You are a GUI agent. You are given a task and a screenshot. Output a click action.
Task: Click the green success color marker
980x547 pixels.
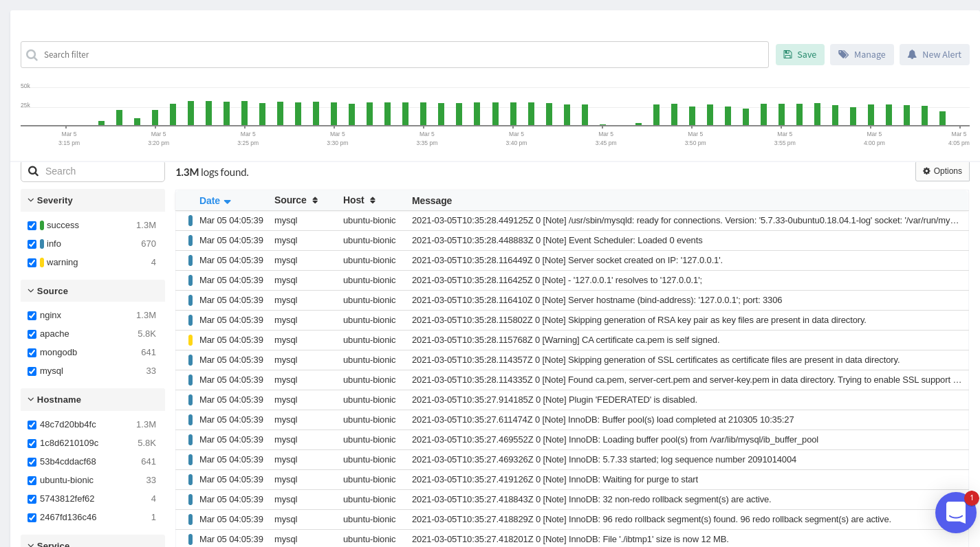(42, 225)
